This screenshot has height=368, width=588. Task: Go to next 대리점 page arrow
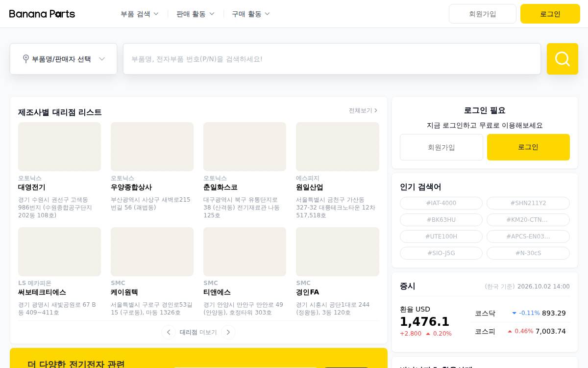tap(228, 332)
